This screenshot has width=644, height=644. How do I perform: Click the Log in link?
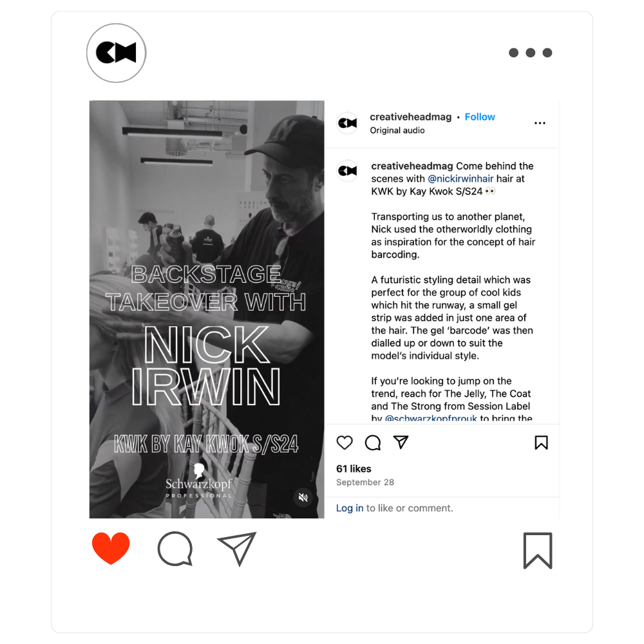pos(350,508)
